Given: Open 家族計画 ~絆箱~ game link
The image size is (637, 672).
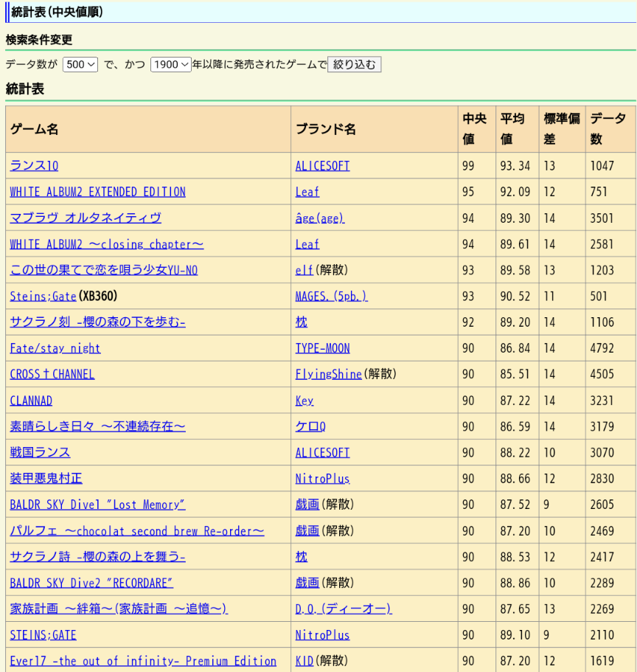Looking at the screenshot, I should pyautogui.click(x=119, y=609).
